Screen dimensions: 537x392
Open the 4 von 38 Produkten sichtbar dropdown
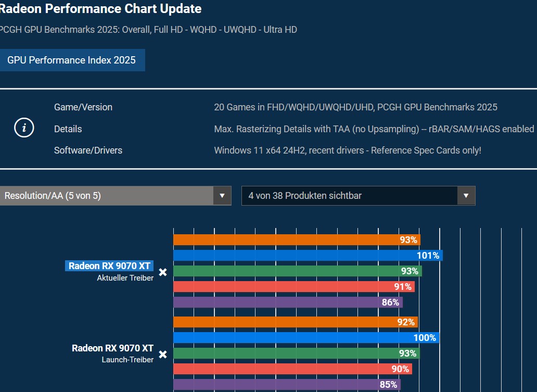tap(358, 196)
